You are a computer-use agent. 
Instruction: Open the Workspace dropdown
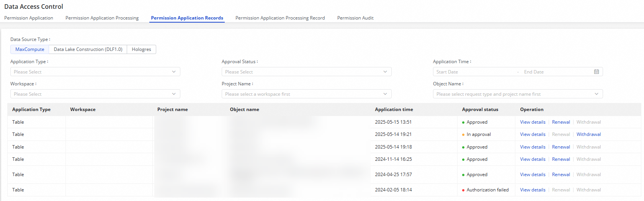tap(95, 94)
